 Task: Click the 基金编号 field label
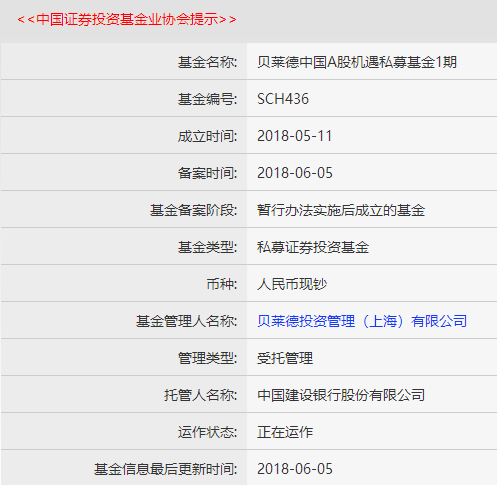[207, 99]
